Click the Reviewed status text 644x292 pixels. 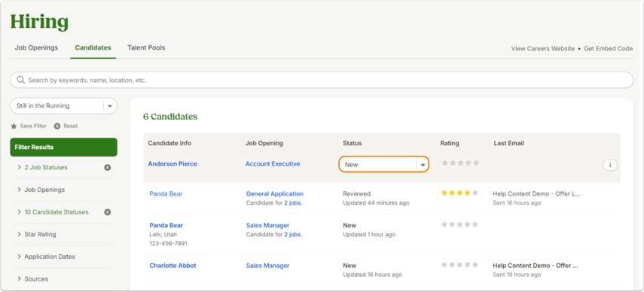356,193
